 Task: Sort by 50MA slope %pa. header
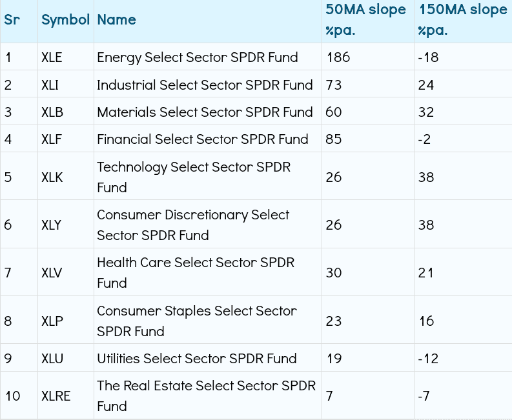click(365, 20)
